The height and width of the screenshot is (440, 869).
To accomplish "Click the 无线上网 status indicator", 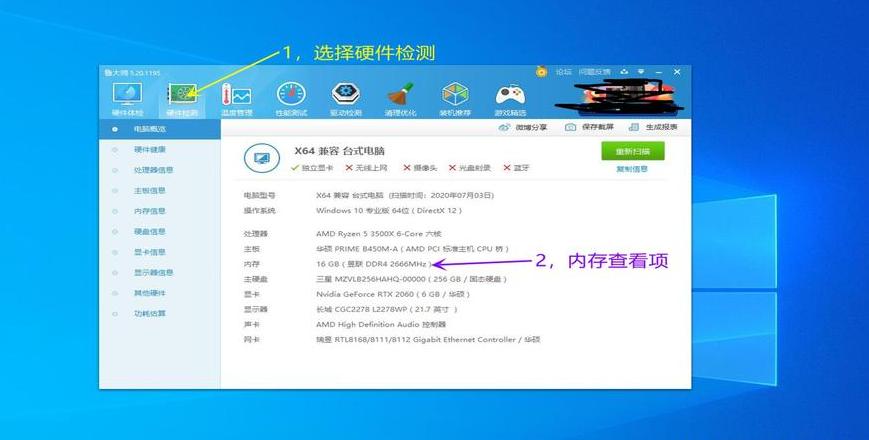I will 366,168.
